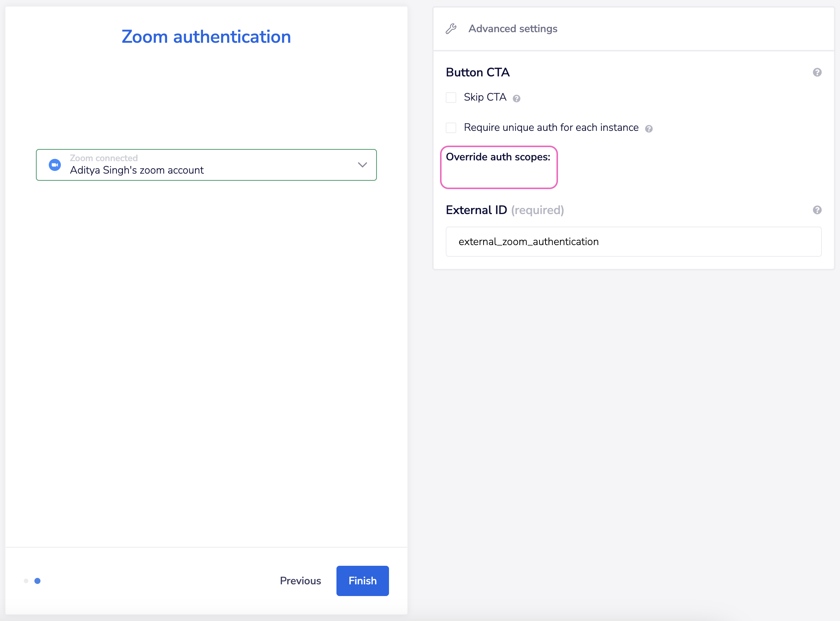The width and height of the screenshot is (840, 621).
Task: Open account selector showing Aditya Singh's zoom account
Action: [206, 165]
